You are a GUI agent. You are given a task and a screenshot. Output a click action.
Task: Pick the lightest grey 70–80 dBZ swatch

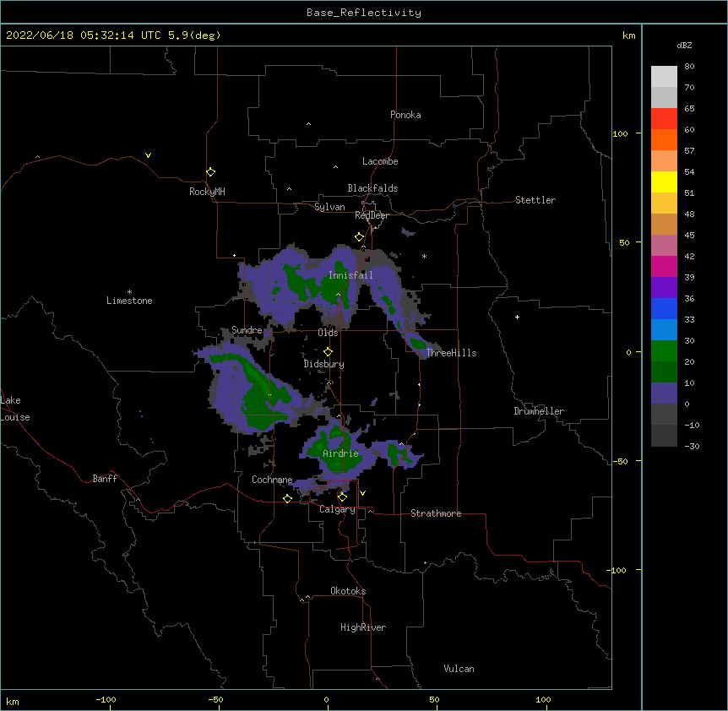(664, 77)
